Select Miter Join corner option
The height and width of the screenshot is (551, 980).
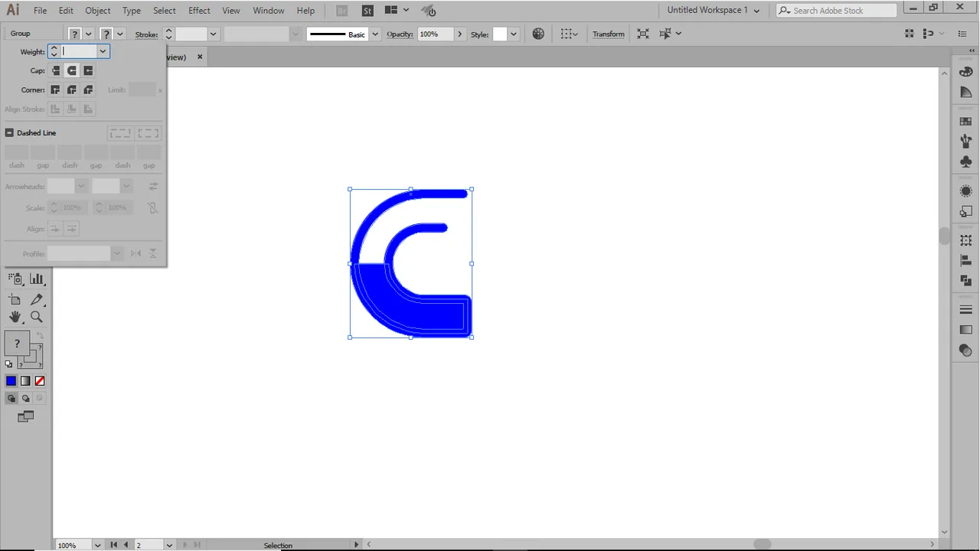[55, 90]
